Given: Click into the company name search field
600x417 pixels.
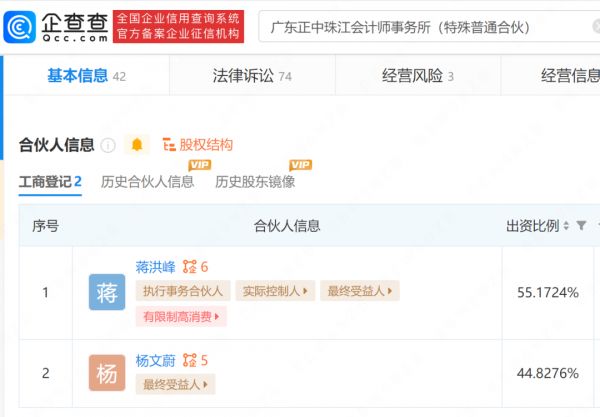Looking at the screenshot, I should [429, 27].
